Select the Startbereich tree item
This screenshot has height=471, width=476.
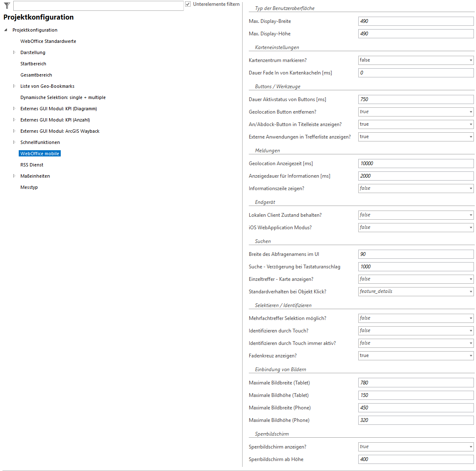33,64
